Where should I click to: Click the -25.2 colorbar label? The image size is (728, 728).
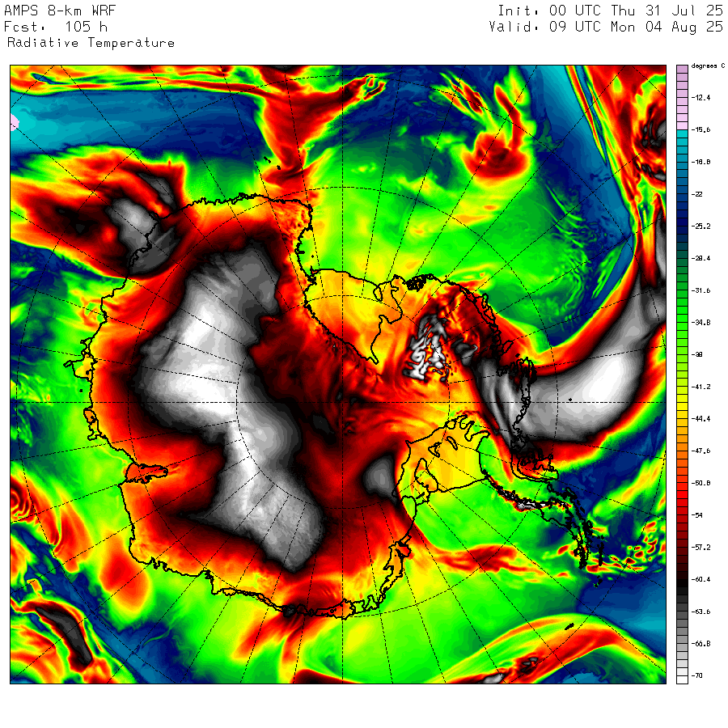pos(700,226)
